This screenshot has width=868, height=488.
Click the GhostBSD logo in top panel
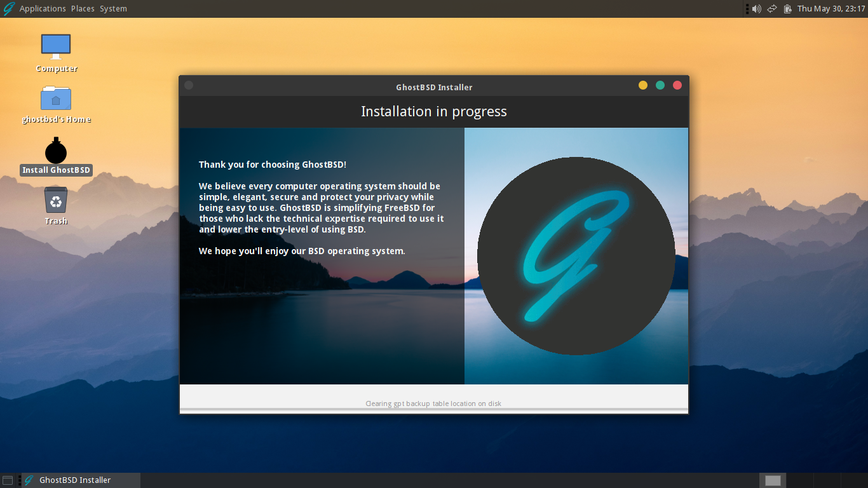pos(9,9)
